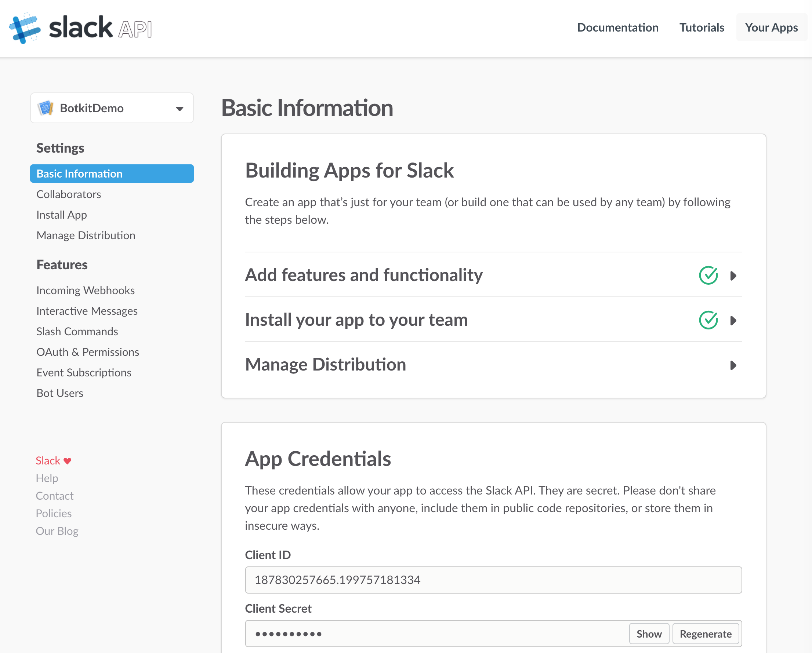812x653 pixels.
Task: Select the Client ID input field
Action: (x=493, y=580)
